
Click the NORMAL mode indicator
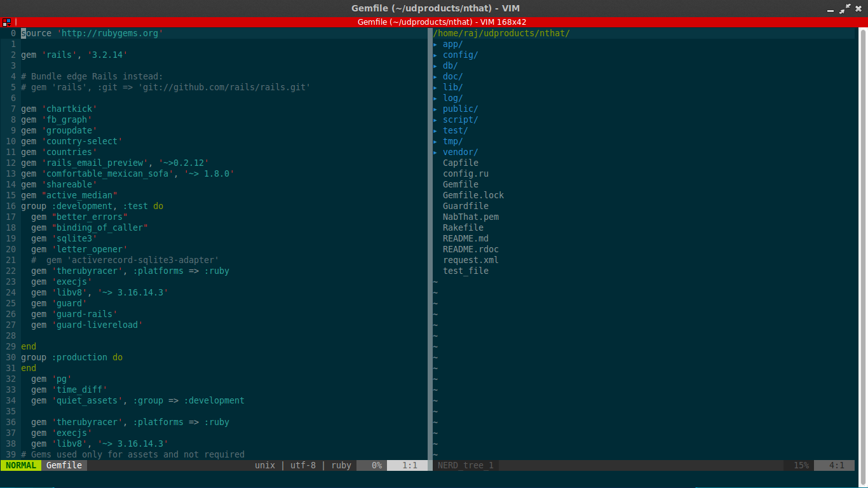(x=21, y=465)
